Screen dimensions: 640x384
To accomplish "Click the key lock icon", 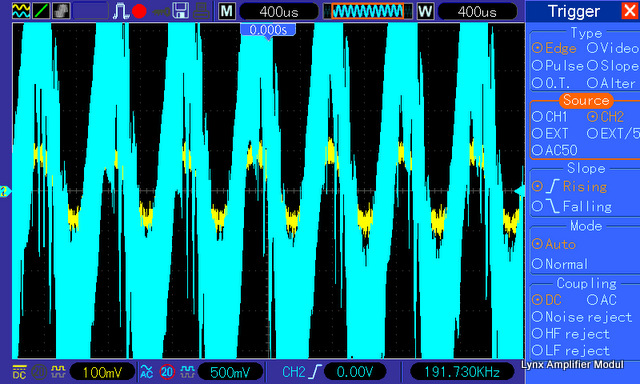I will pyautogui.click(x=160, y=12).
